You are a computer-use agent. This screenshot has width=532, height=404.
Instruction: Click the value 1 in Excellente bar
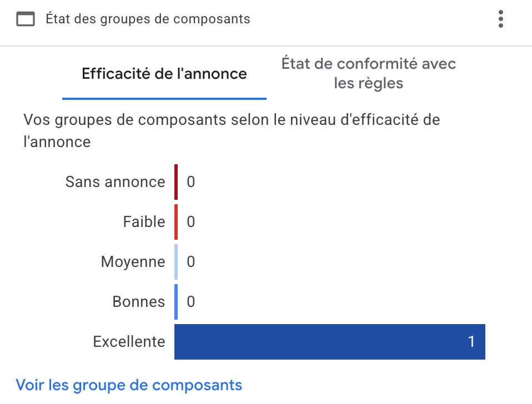tap(471, 342)
